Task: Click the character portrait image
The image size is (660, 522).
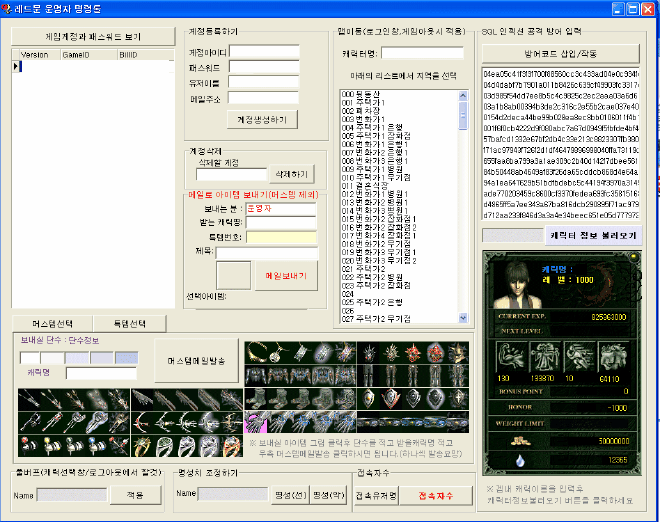Action: click(517, 284)
